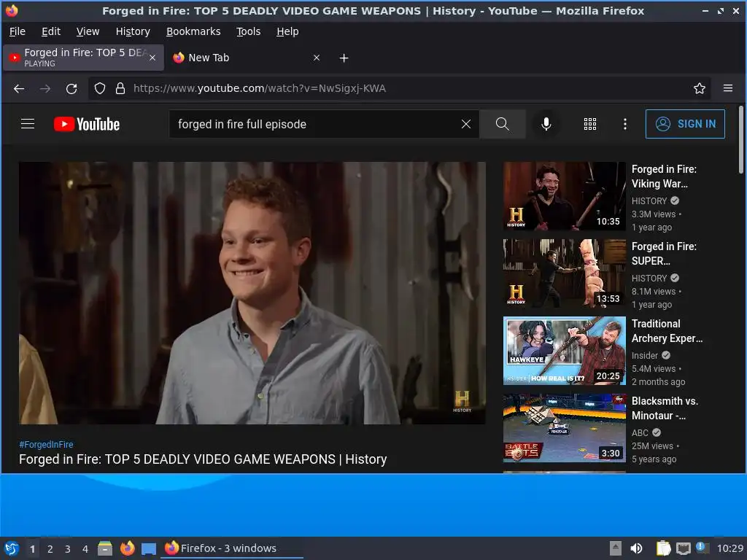This screenshot has width=747, height=560.
Task: Click the URL address bar
Action: [400, 88]
